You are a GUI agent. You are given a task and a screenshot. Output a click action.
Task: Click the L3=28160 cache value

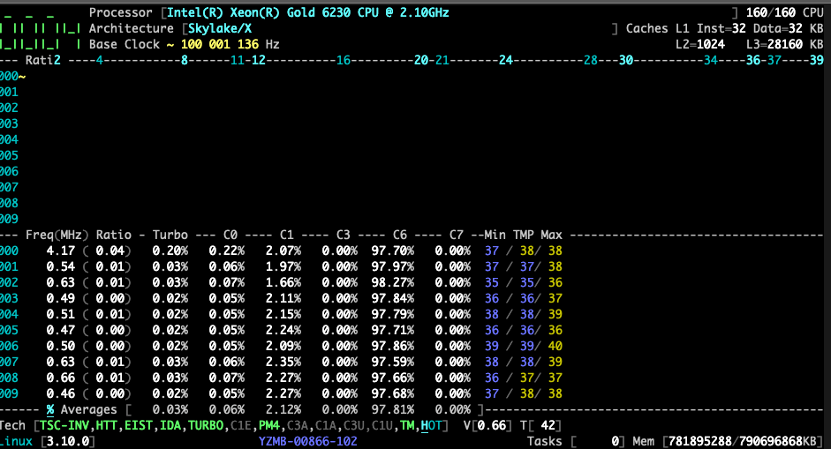pyautogui.click(x=774, y=45)
